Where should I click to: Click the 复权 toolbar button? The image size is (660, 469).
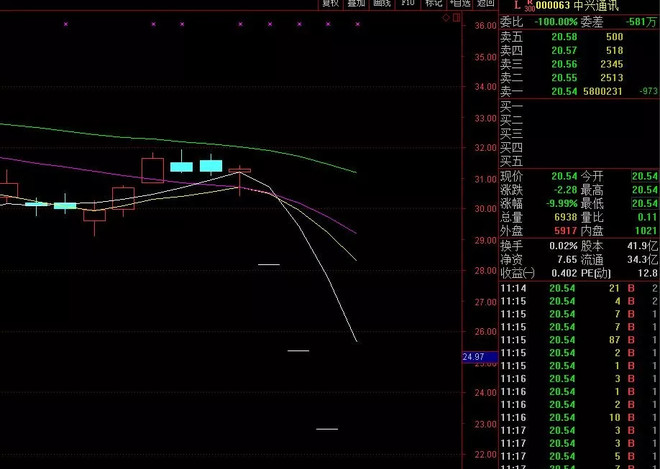[330, 4]
